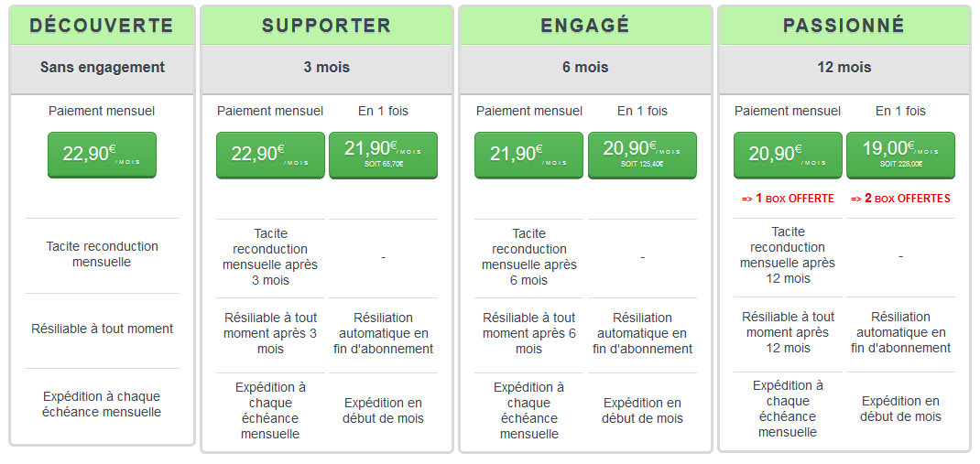The width and height of the screenshot is (980, 464).
Task: Click the "12 mois" duration label
Action: pyautogui.click(x=844, y=67)
